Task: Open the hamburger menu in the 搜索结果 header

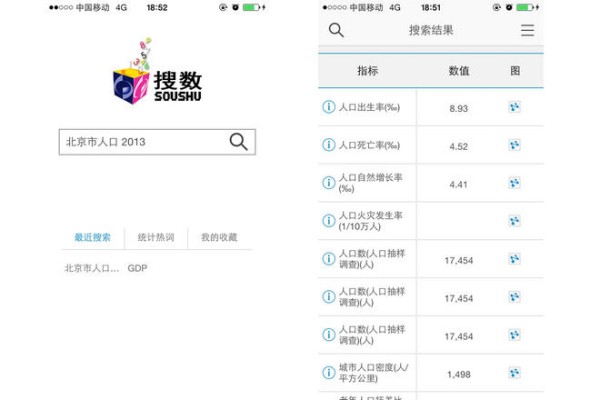Action: (527, 30)
